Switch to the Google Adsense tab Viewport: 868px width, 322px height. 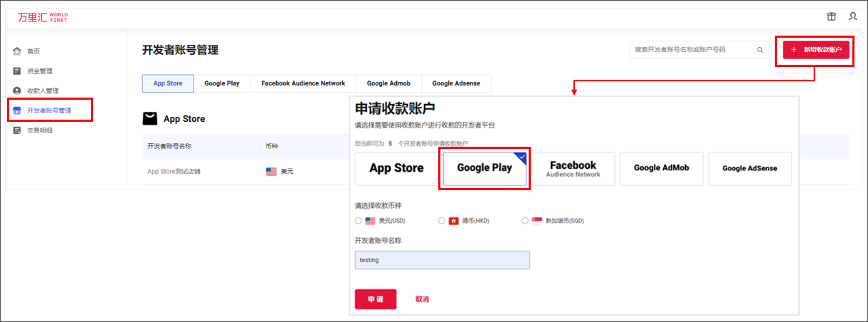click(x=456, y=83)
